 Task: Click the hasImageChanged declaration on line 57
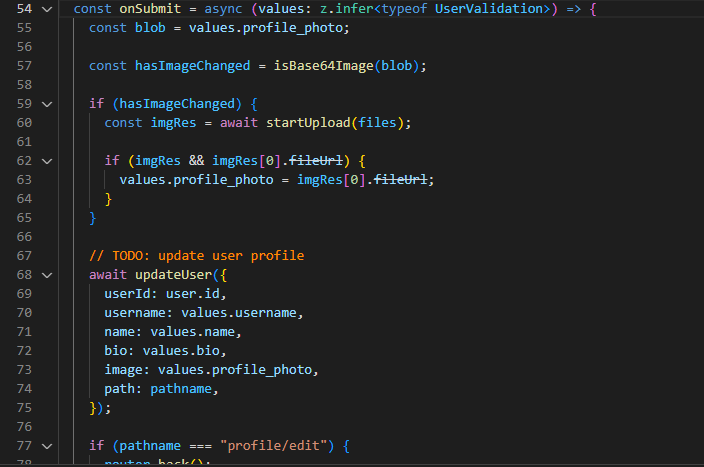point(193,66)
